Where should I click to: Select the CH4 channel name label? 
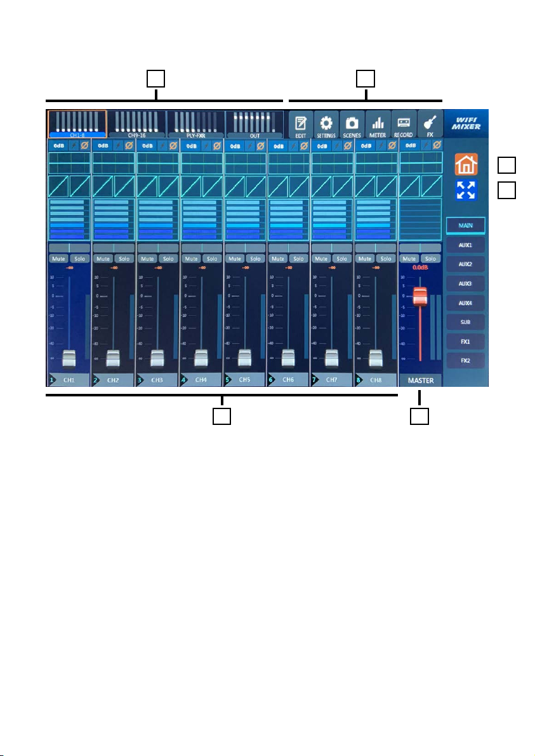click(201, 380)
